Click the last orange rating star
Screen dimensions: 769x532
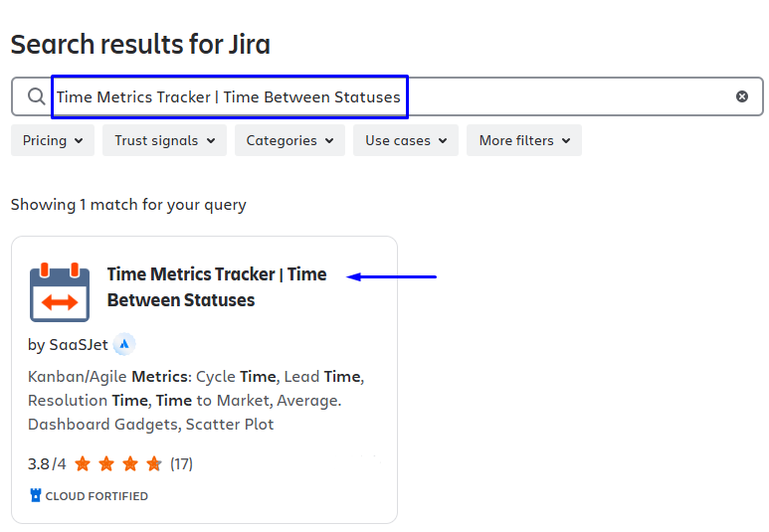click(154, 463)
